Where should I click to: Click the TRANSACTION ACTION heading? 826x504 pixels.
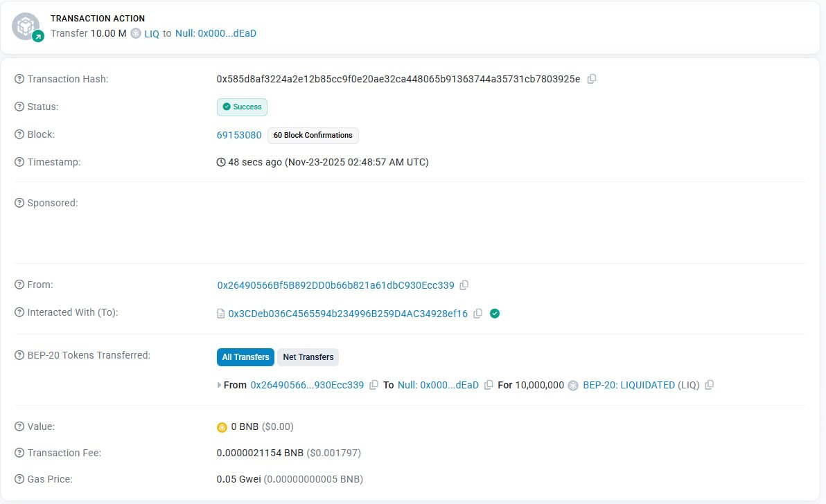coord(98,19)
